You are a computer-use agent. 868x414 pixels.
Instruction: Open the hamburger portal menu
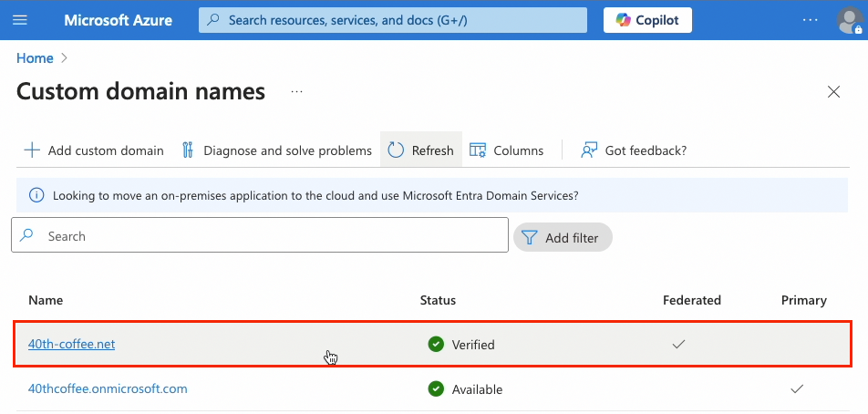tap(20, 20)
